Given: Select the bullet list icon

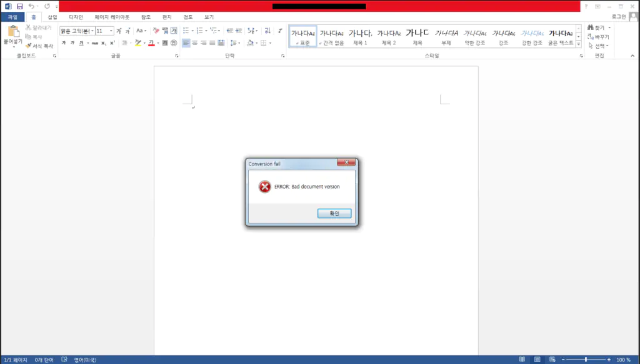Looking at the screenshot, I should click(186, 30).
